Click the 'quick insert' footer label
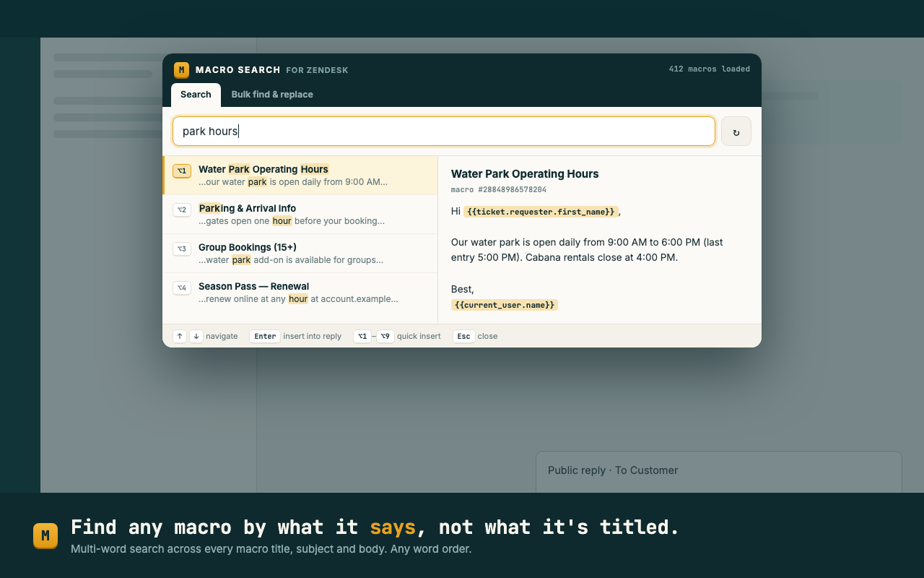Screen dimensions: 924x578 (x=419, y=337)
